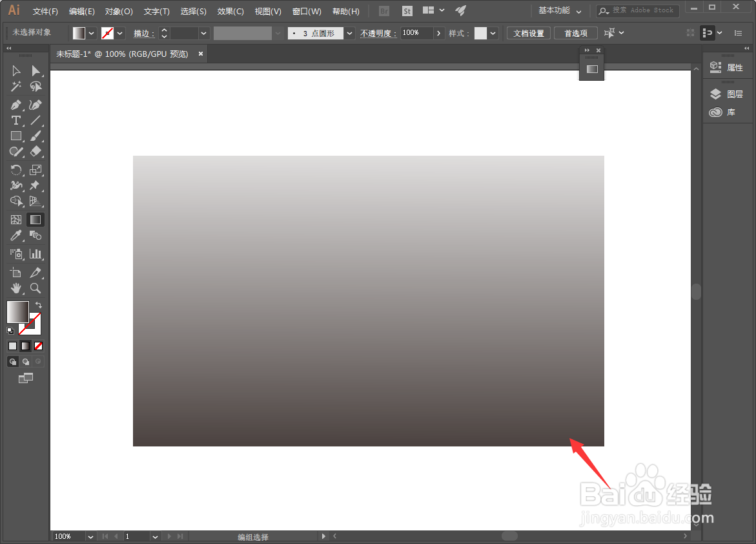Open control bar fill swatch dropdown
Screen dimensions: 756x544
(x=91, y=34)
